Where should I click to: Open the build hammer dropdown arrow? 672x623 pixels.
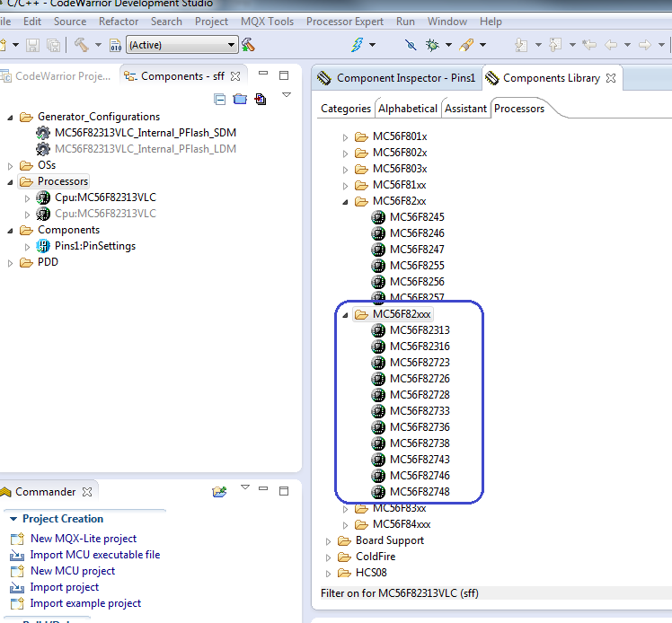[x=98, y=45]
